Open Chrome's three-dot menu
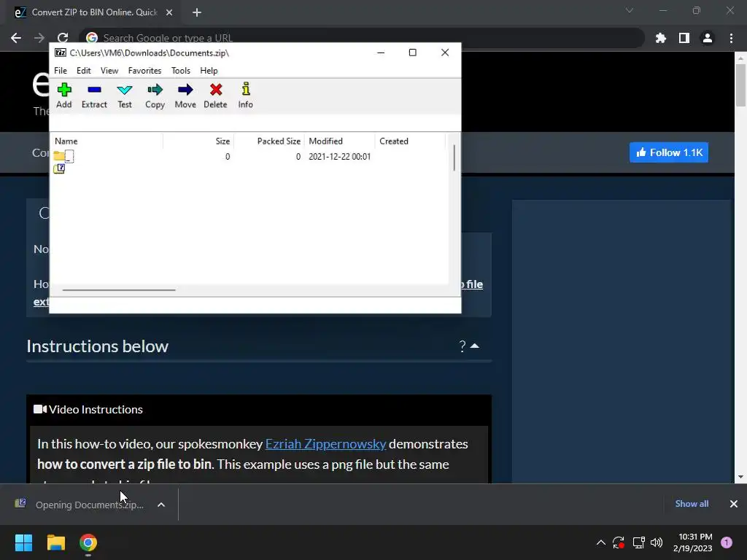This screenshot has height=560, width=747. coord(731,38)
